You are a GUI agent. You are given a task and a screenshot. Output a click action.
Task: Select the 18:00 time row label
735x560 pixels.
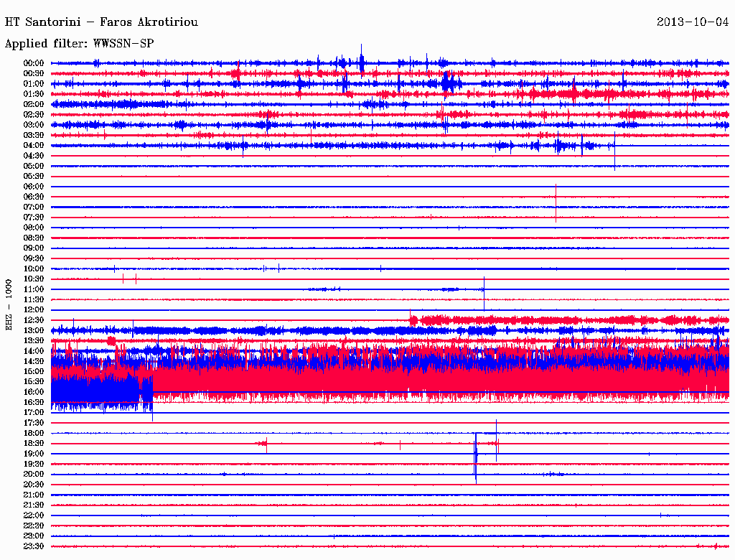[x=34, y=434]
